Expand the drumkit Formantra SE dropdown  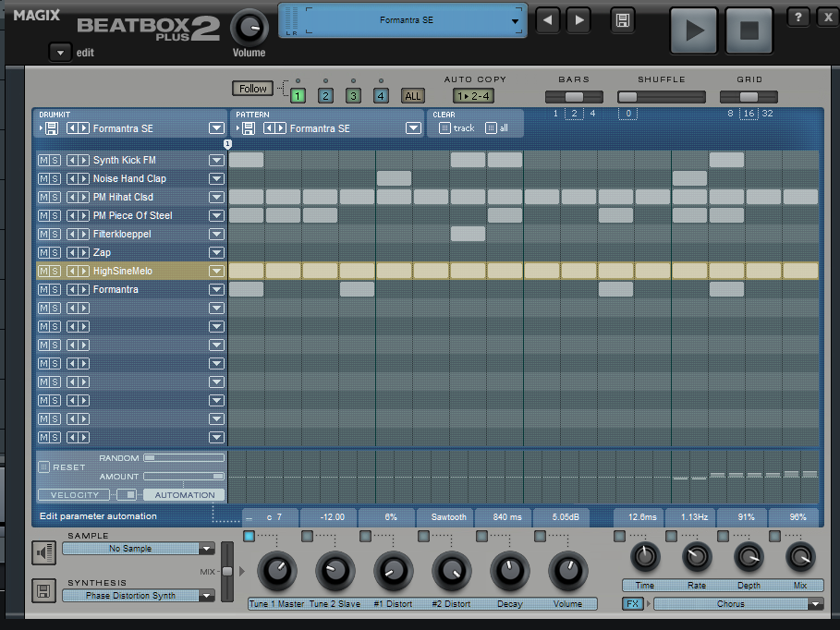(x=216, y=128)
